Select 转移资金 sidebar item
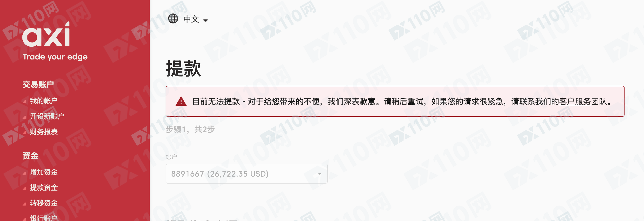This screenshot has height=221, width=644. click(44, 203)
